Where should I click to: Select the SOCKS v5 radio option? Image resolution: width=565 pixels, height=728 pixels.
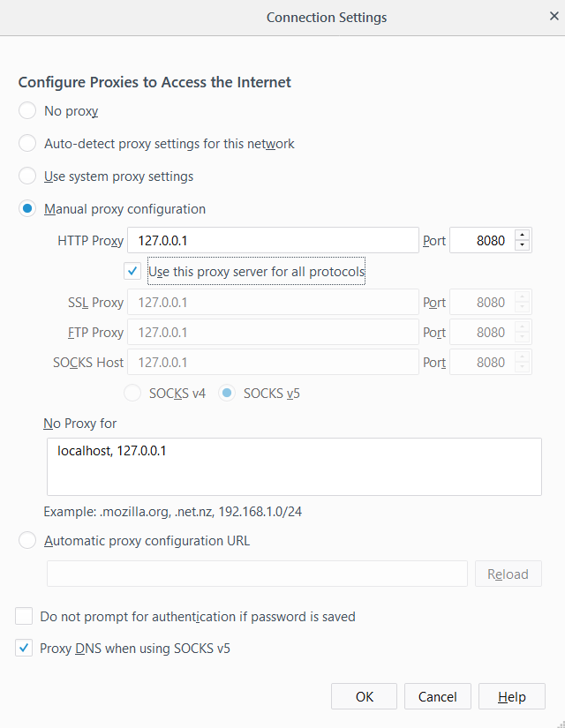click(227, 394)
